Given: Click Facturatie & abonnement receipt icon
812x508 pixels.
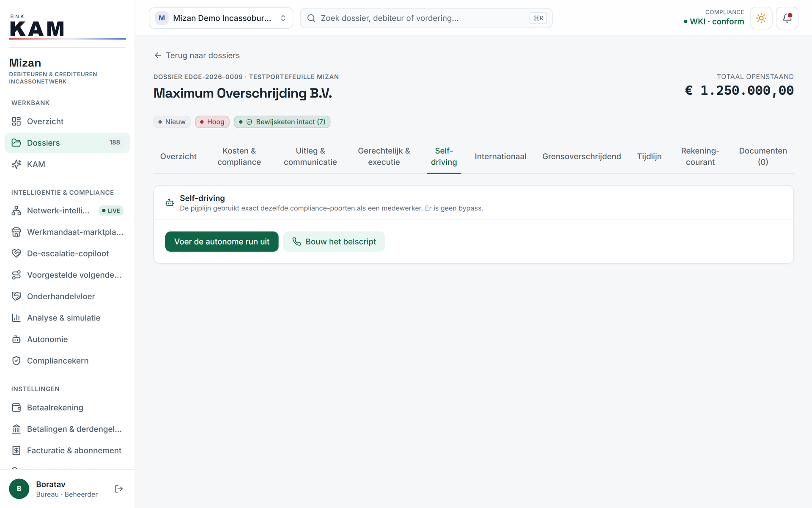Looking at the screenshot, I should [16, 450].
